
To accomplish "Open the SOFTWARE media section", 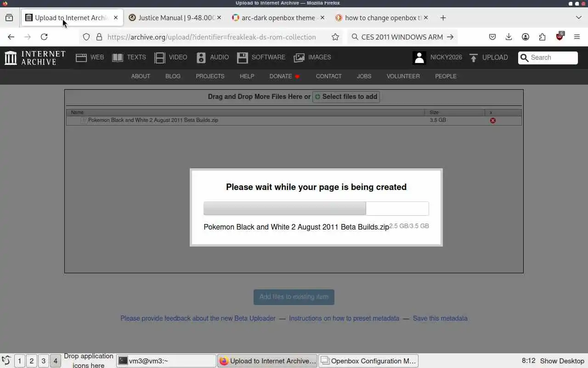I will pos(261,57).
